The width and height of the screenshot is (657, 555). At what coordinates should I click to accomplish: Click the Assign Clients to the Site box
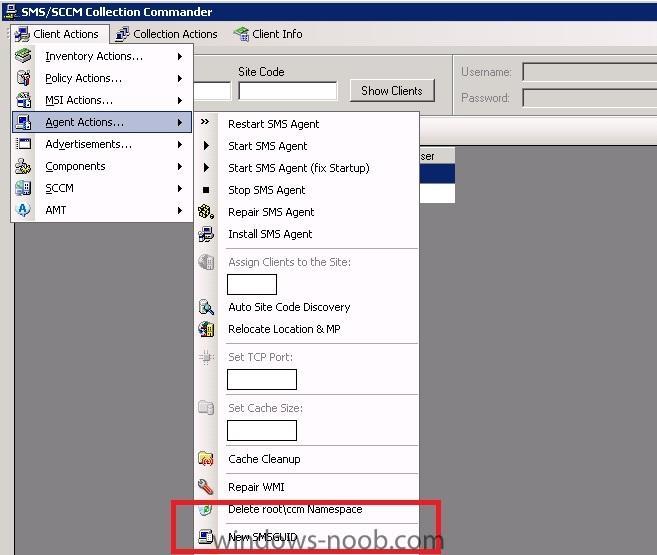(252, 284)
